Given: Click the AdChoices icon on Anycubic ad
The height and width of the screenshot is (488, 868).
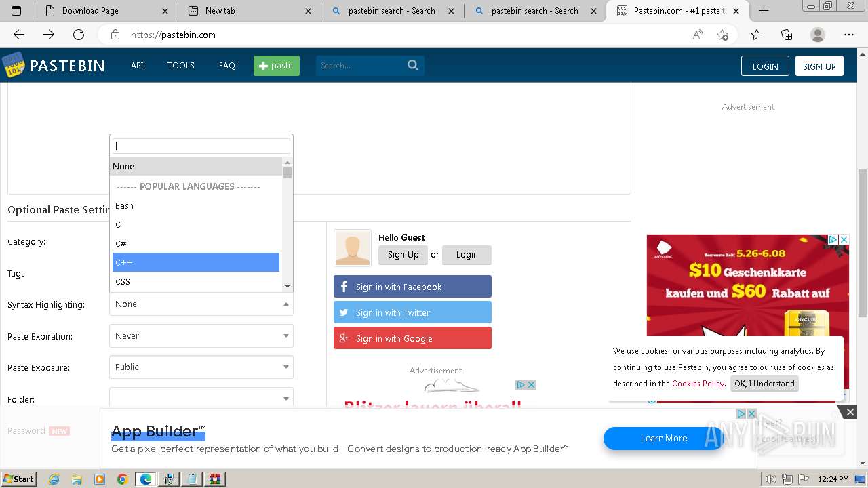Looking at the screenshot, I should coord(833,240).
